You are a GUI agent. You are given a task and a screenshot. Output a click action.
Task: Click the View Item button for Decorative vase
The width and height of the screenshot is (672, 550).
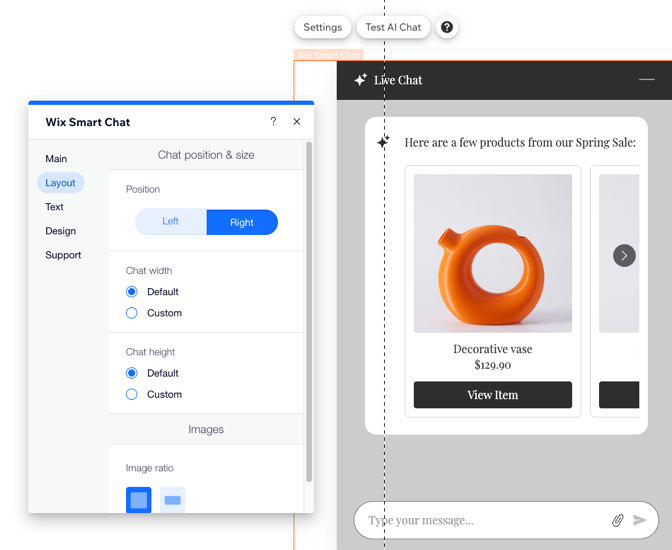[493, 395]
